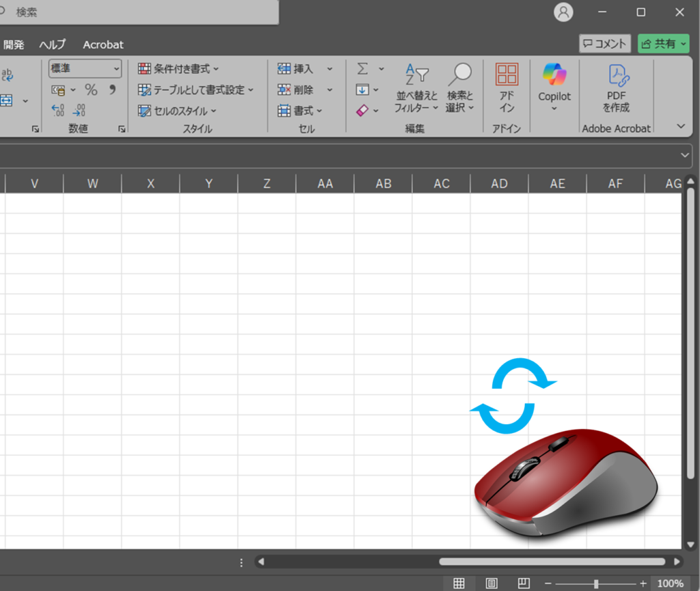Open the 標準 number format dropdown
This screenshot has width=700, height=591.
point(116,69)
